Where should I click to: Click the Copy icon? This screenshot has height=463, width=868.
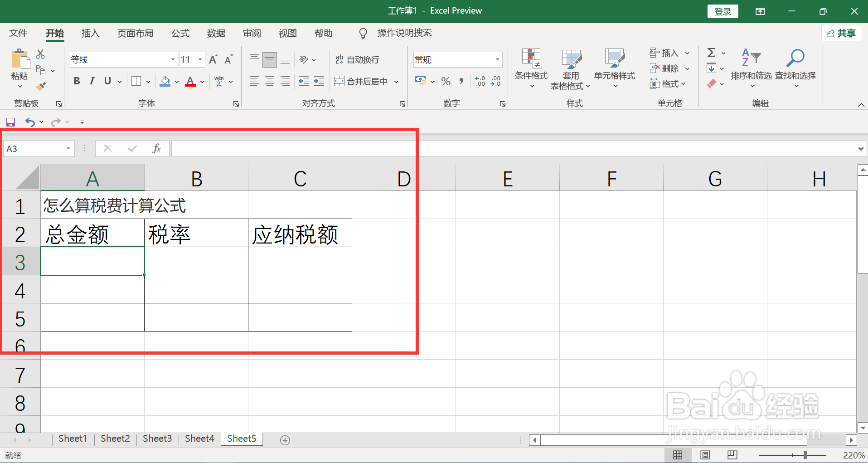41,70
